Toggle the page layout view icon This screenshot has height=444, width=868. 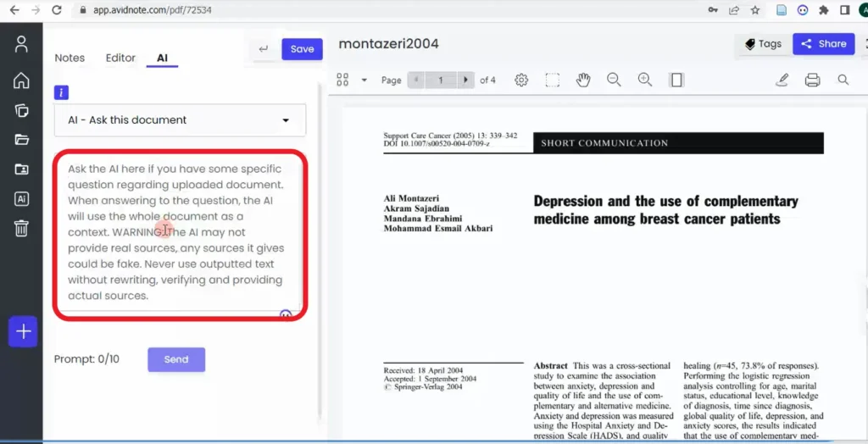click(x=676, y=80)
